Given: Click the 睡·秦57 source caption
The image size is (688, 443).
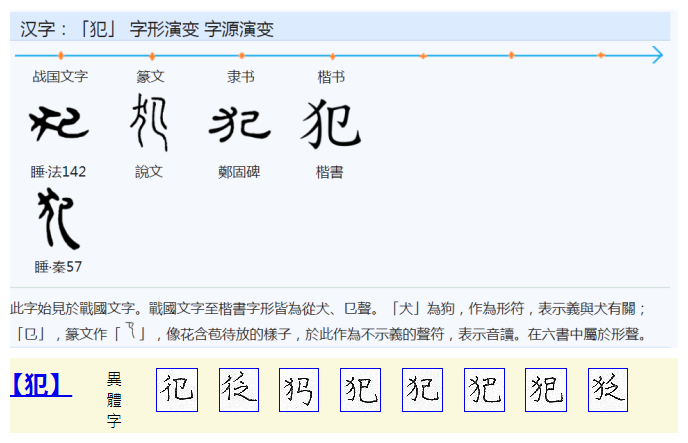Looking at the screenshot, I should 58,267.
